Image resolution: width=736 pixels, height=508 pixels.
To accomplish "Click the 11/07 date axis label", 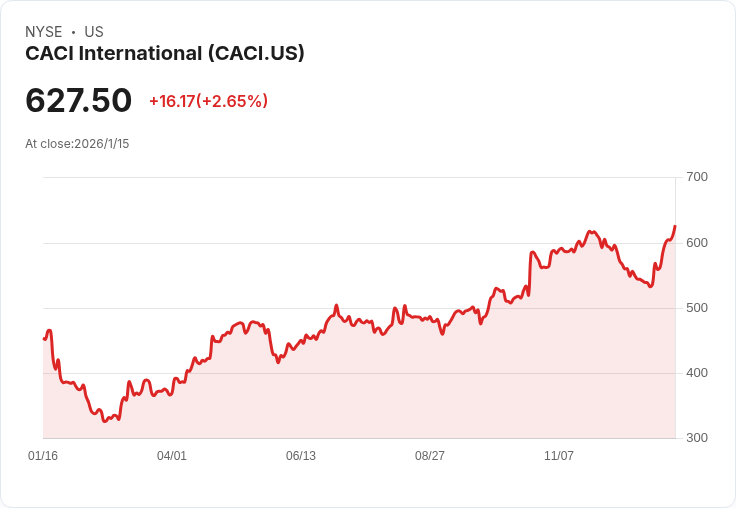I will 559,455.
